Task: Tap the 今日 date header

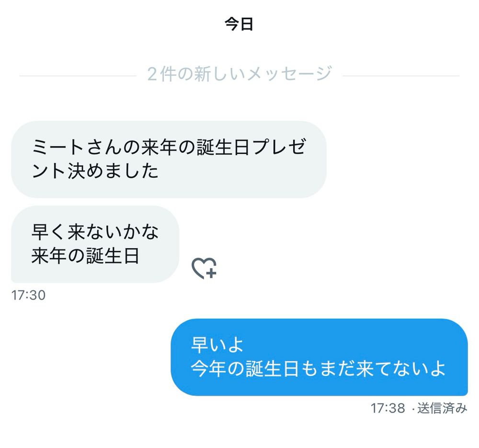Action: coord(239,24)
